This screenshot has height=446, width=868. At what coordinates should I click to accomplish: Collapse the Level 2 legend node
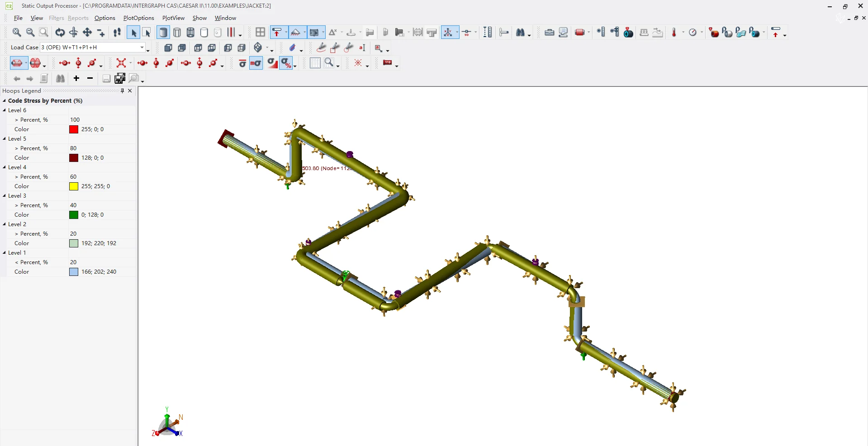coord(5,224)
